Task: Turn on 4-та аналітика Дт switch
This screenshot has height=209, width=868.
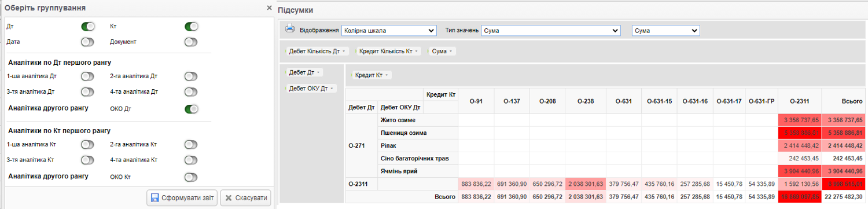Action: click(x=192, y=92)
